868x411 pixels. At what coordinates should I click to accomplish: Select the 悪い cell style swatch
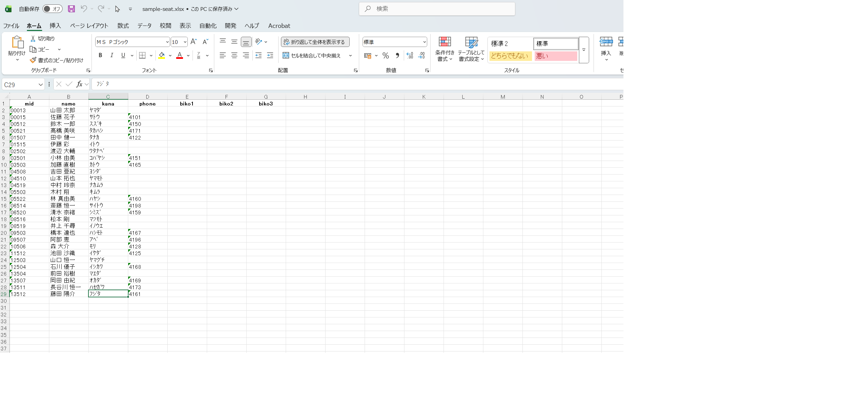coord(555,56)
